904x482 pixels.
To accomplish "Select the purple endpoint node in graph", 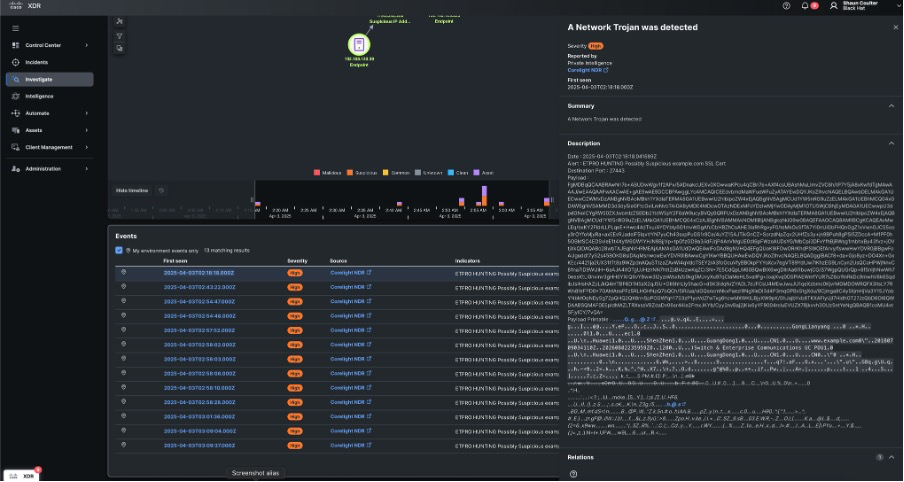I will click(x=359, y=44).
